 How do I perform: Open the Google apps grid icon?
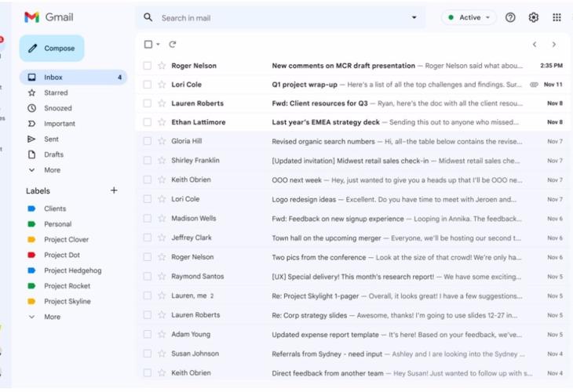[557, 17]
